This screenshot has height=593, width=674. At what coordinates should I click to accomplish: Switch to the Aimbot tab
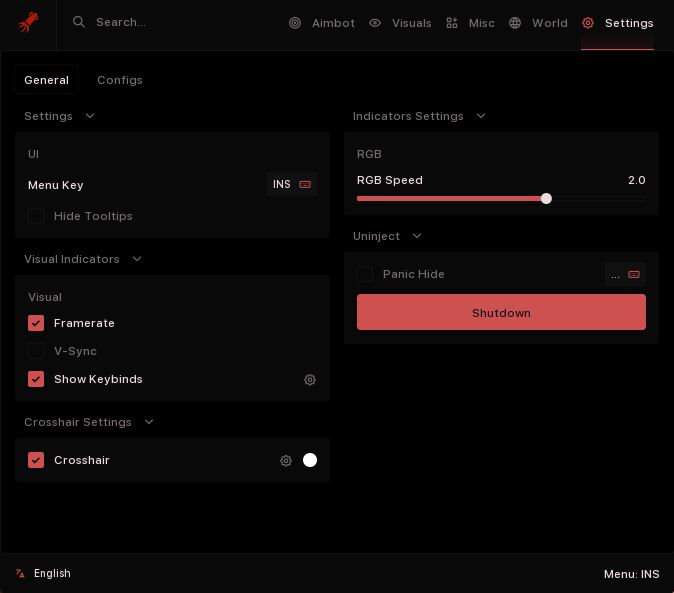pos(322,23)
